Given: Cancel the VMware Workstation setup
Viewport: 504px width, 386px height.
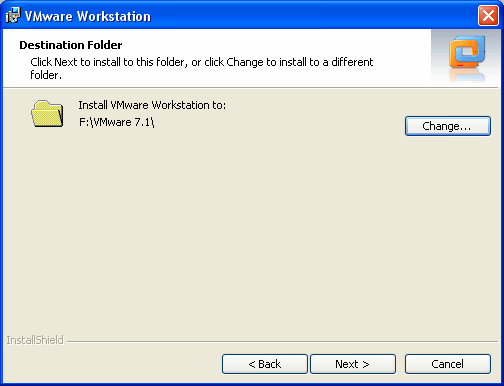Looking at the screenshot, I should (x=448, y=364).
